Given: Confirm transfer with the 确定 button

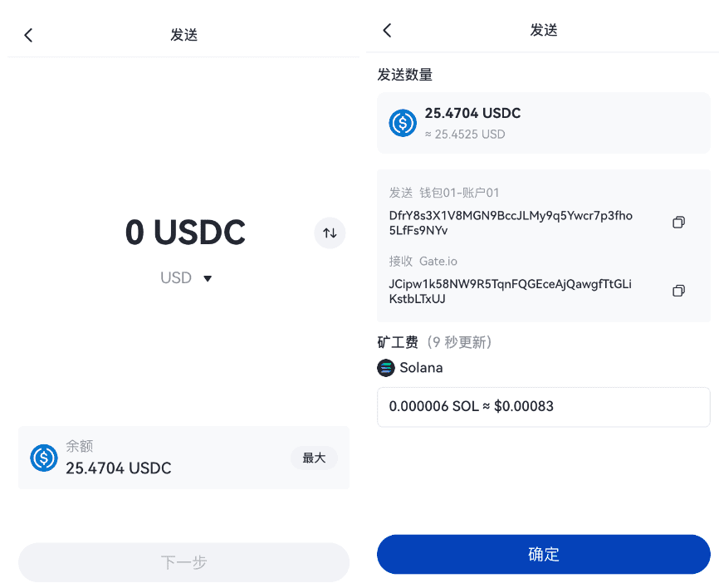Looking at the screenshot, I should tap(543, 554).
